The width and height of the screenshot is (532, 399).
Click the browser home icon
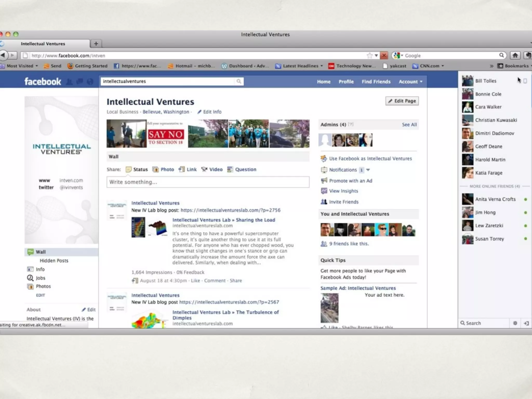(515, 55)
